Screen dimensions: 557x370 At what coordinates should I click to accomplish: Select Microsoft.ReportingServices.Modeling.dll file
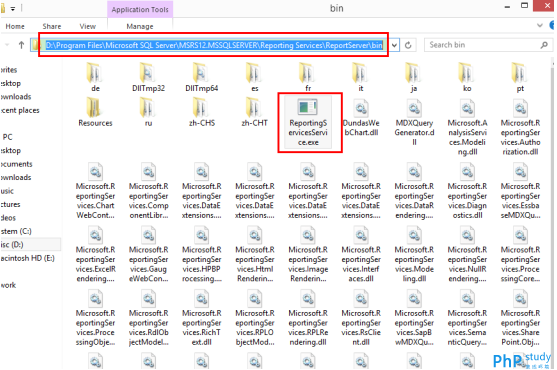[x=414, y=254]
